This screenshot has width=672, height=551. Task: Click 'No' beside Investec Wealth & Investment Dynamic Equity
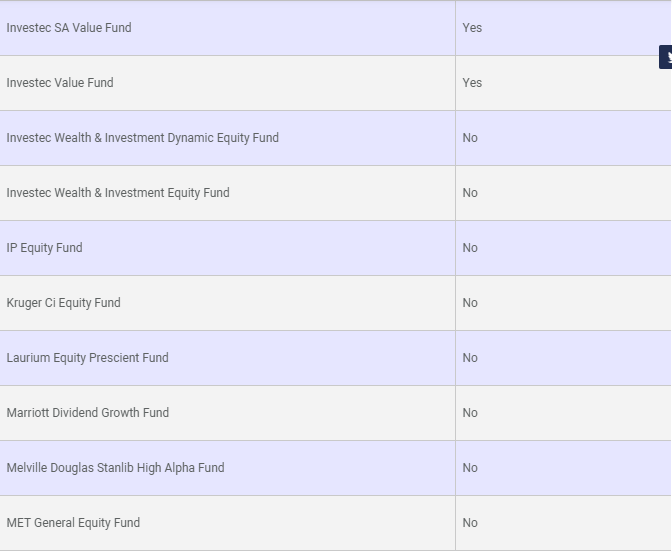click(x=470, y=138)
